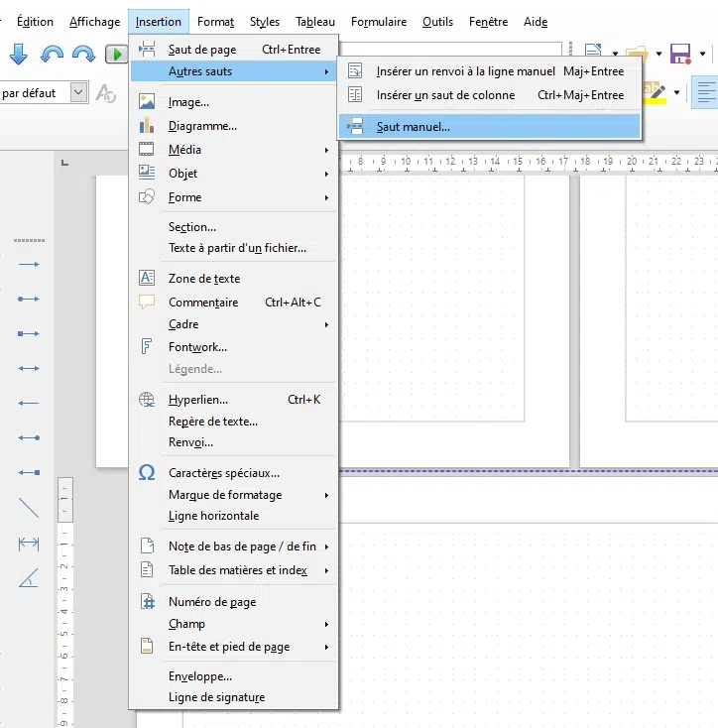Open the Affichage menu
The height and width of the screenshot is (728, 718).
coord(94,22)
